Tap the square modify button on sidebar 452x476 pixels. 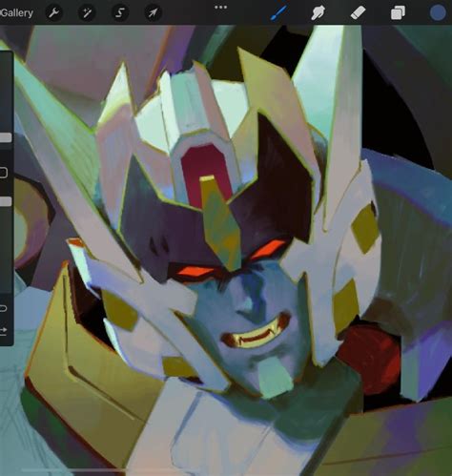(x=3, y=173)
